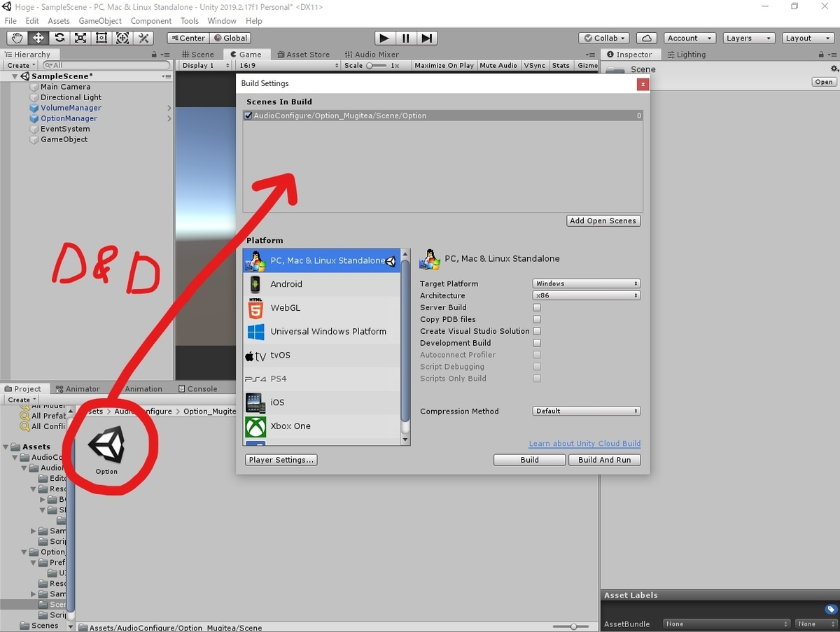Select iOS platform
Screen dimensions: 840x632
[x=322, y=402]
